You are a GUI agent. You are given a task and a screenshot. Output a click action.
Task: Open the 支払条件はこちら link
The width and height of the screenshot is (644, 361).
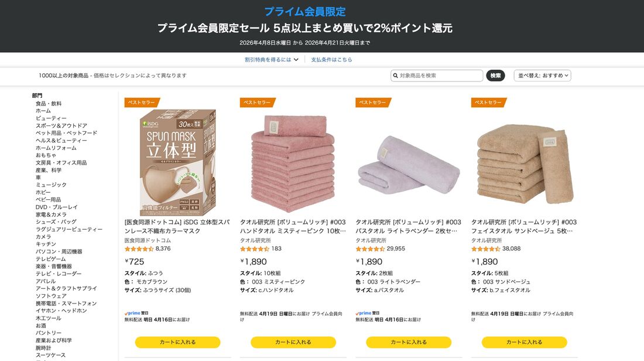(x=333, y=59)
